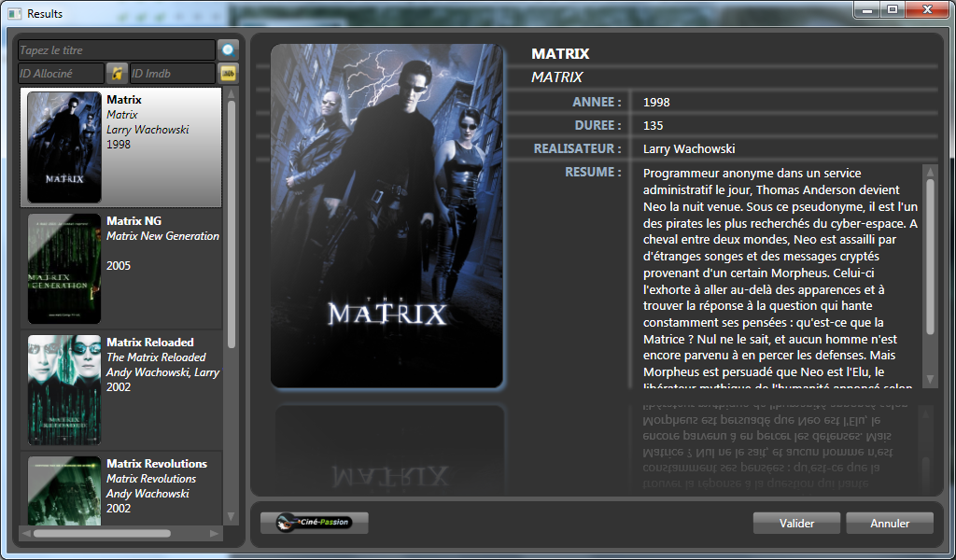Click the IMDb ID lookup icon
The height and width of the screenshot is (560, 956).
click(228, 73)
